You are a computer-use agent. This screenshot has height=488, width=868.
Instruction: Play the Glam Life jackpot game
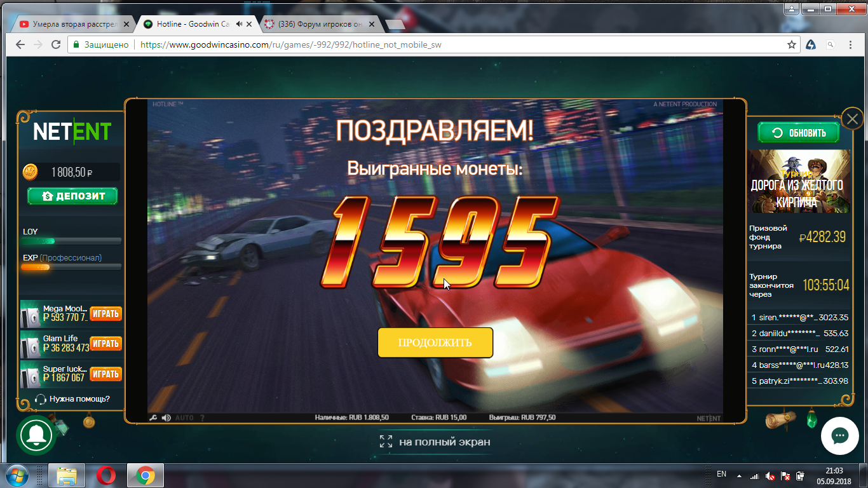click(x=105, y=344)
